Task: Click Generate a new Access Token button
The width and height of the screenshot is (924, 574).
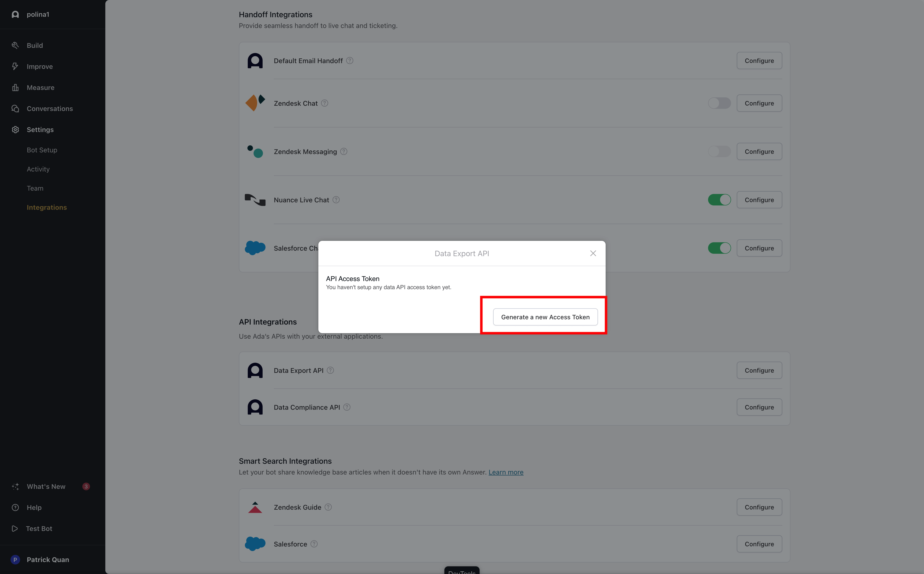Action: (x=544, y=317)
